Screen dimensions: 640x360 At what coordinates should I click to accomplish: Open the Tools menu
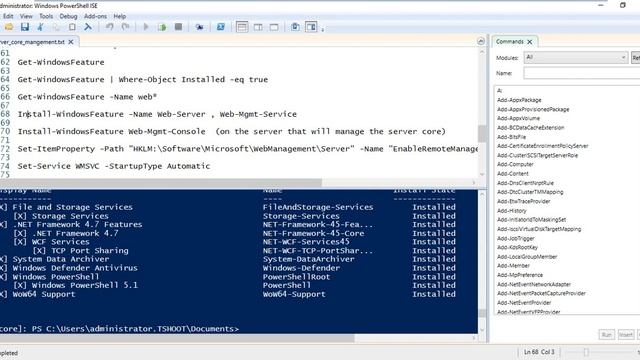(x=46, y=16)
